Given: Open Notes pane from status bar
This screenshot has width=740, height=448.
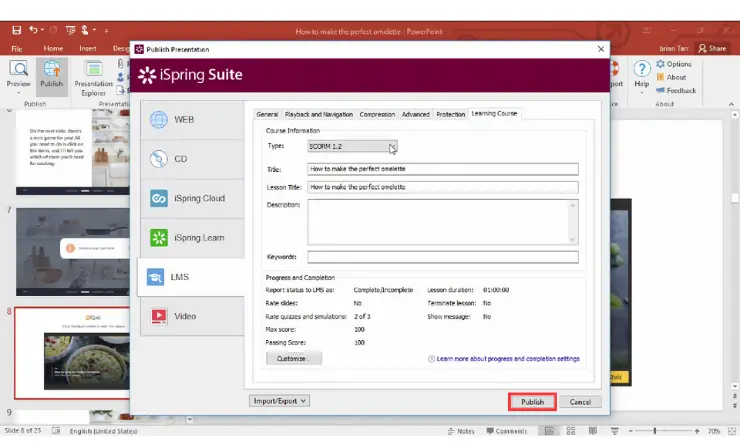Looking at the screenshot, I should (x=461, y=431).
